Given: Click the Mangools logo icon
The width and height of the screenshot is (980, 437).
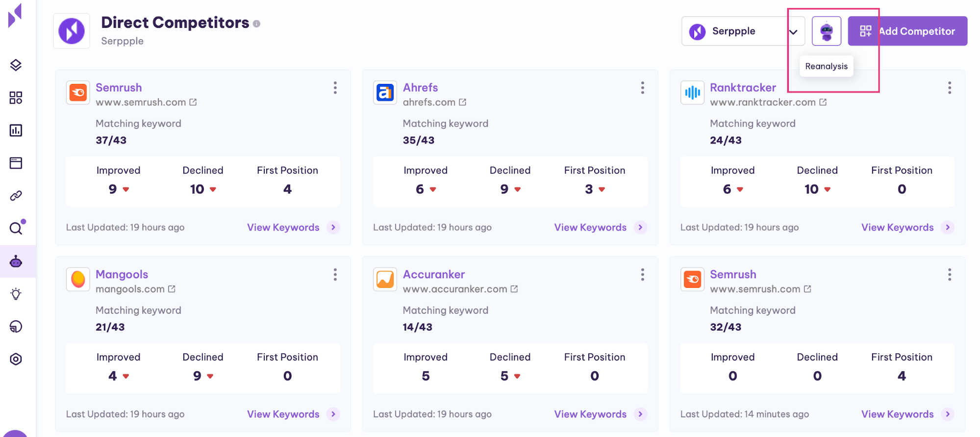Looking at the screenshot, I should 78,280.
